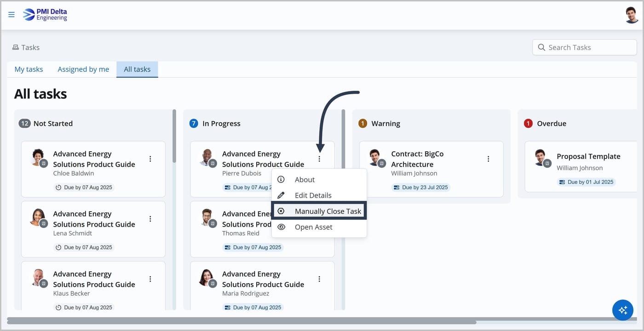Open options menu for Pierre Dubois's task
Viewport: 644px width, 331px height.
pyautogui.click(x=319, y=159)
